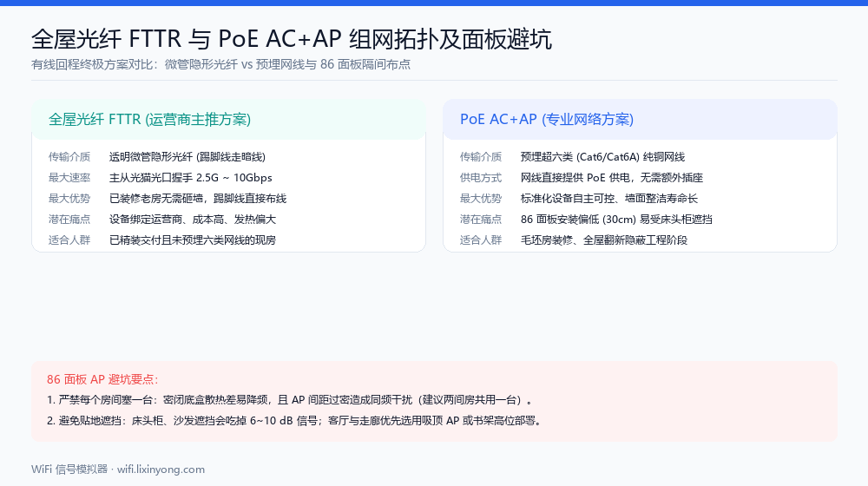Screen dimensions: 868x486
Task: Click '适合人群' label in the FTTR card
Action: [x=69, y=240]
